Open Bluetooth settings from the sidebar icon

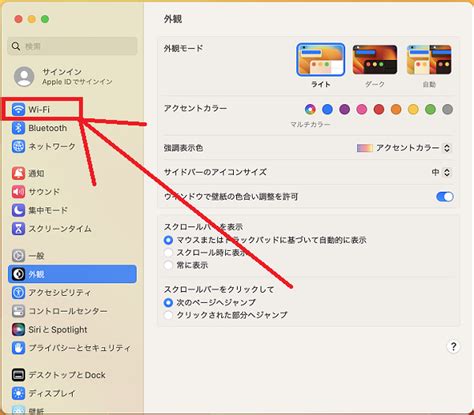(x=18, y=128)
